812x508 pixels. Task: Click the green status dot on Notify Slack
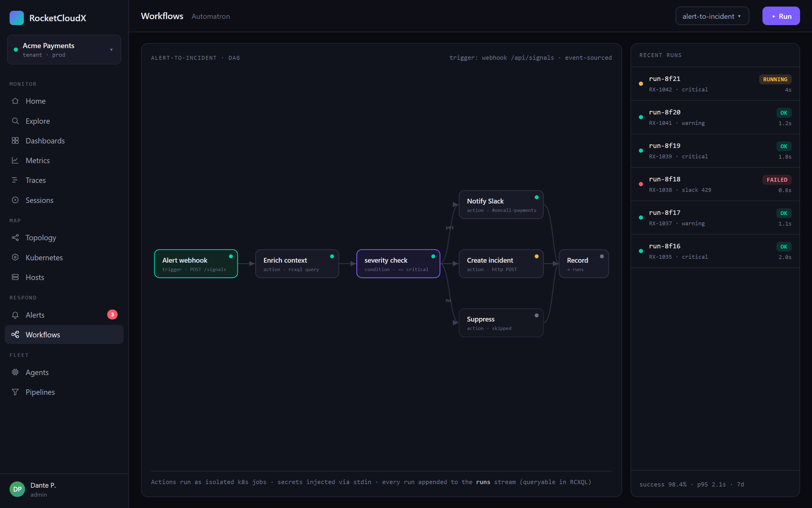click(536, 197)
